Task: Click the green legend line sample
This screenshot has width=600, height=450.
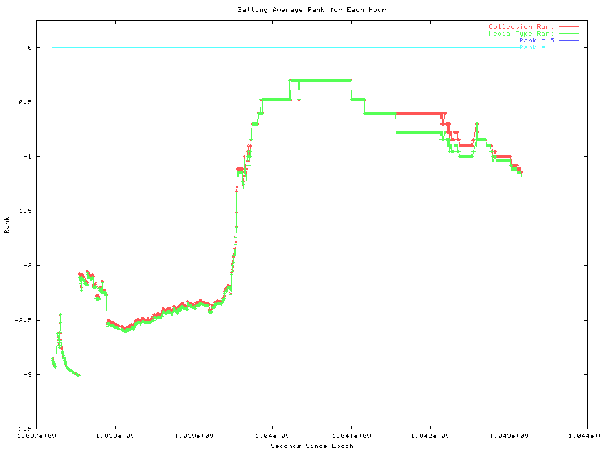Action: coord(570,33)
